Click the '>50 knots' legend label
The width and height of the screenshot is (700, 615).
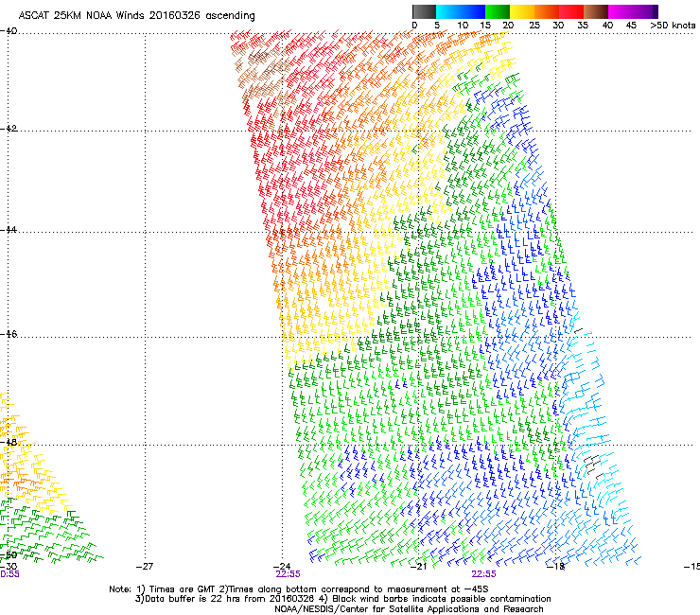[673, 25]
